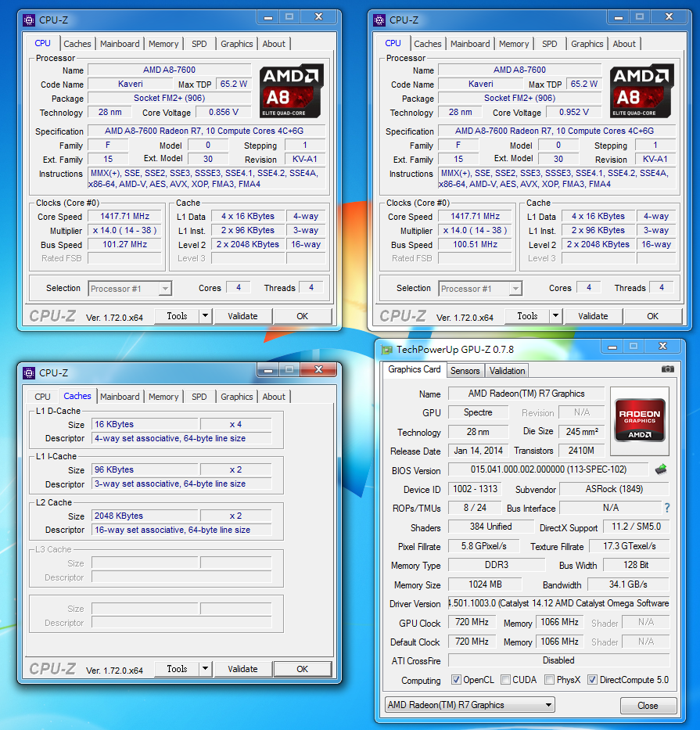Open Processor #1 selection dropdown in upper-right CPU-Z
The width and height of the screenshot is (700, 730).
[x=480, y=289]
